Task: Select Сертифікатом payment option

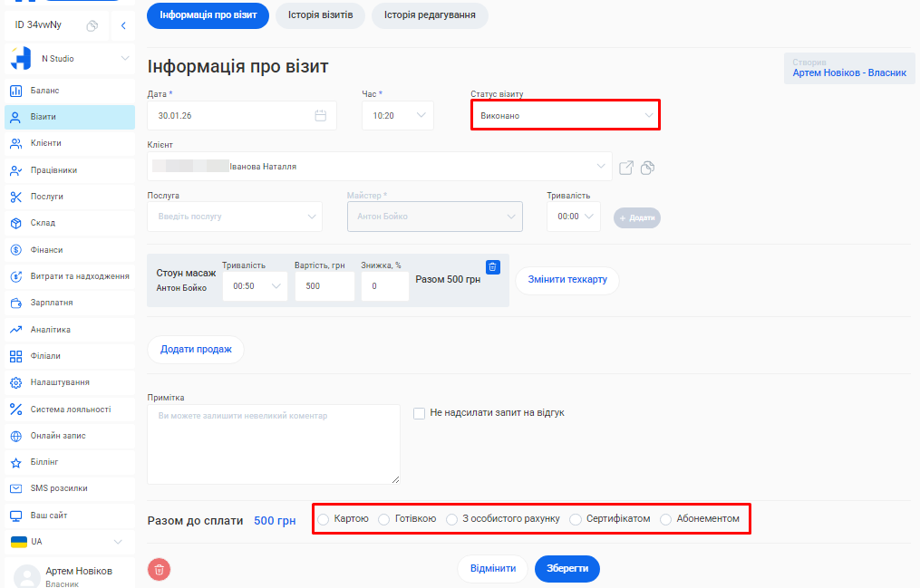Action: (x=576, y=519)
